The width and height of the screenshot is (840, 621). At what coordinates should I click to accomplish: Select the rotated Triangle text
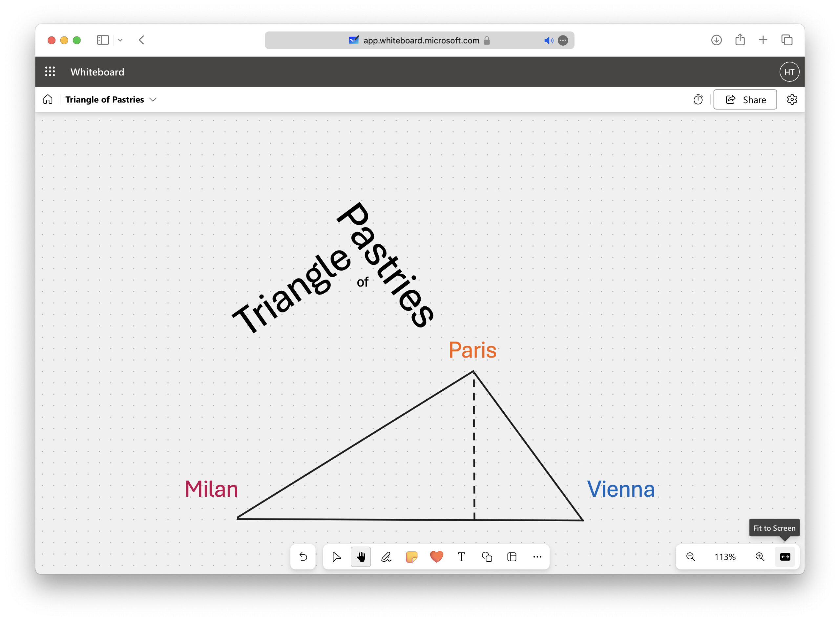291,291
